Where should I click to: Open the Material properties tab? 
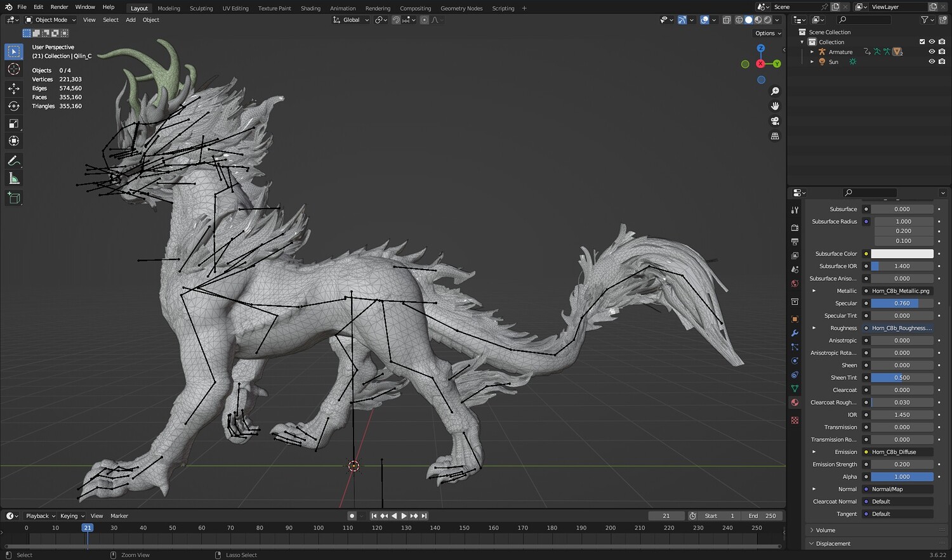click(x=795, y=403)
